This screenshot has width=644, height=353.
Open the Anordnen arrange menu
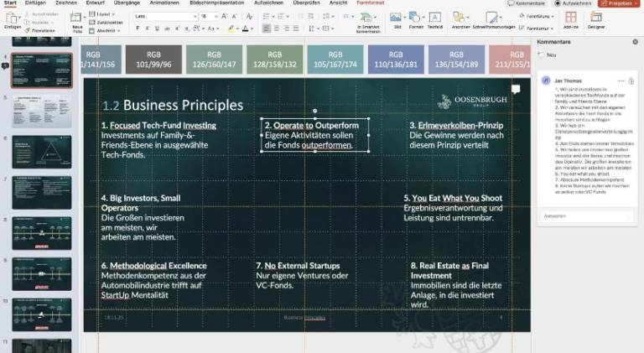coord(460,20)
